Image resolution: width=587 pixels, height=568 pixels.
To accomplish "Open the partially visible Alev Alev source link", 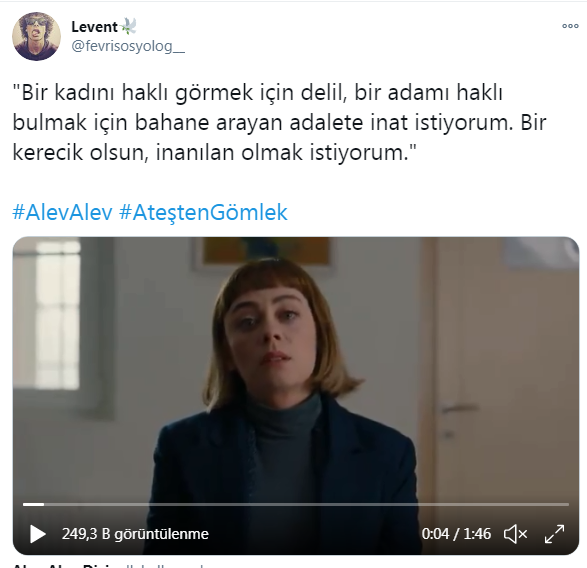I will tap(109, 565).
